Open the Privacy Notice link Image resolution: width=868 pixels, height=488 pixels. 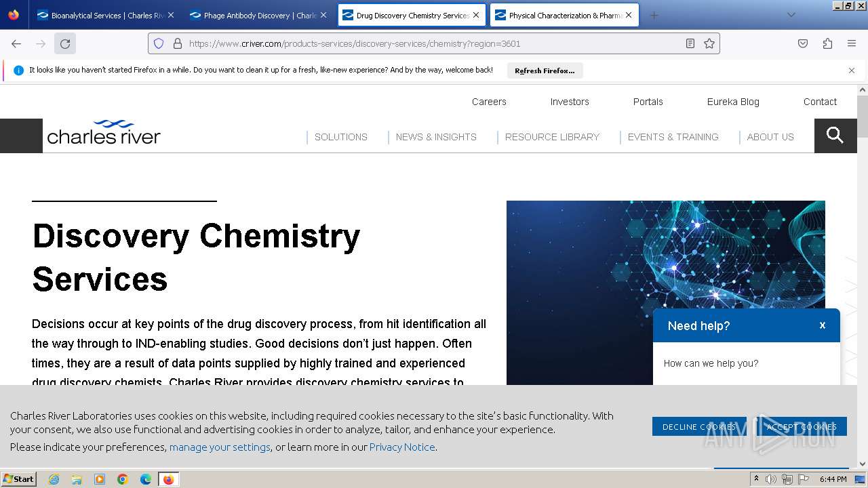coord(402,447)
